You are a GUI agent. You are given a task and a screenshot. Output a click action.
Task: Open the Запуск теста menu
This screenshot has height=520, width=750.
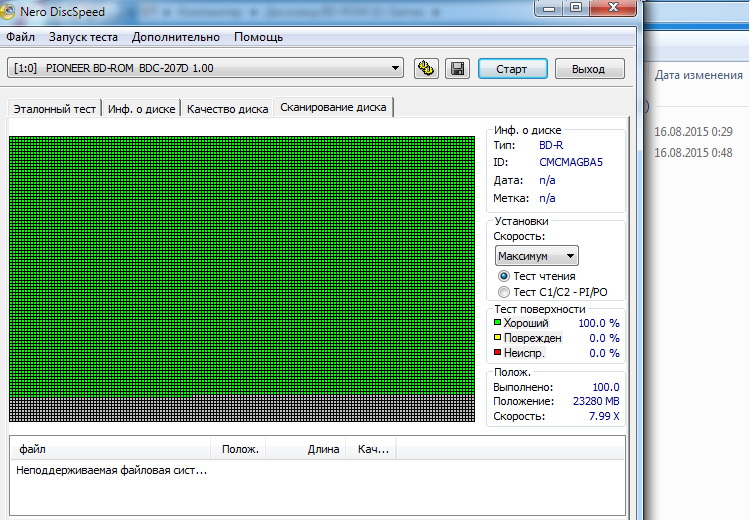(x=83, y=37)
